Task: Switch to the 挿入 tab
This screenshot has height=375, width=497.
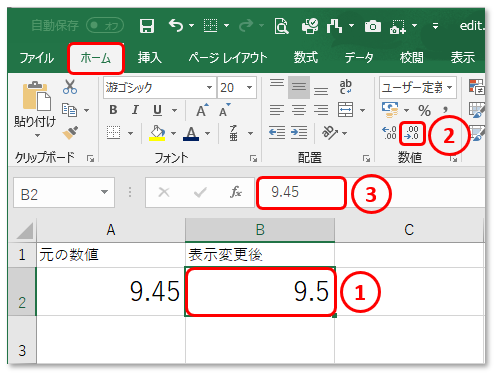Action: [150, 58]
